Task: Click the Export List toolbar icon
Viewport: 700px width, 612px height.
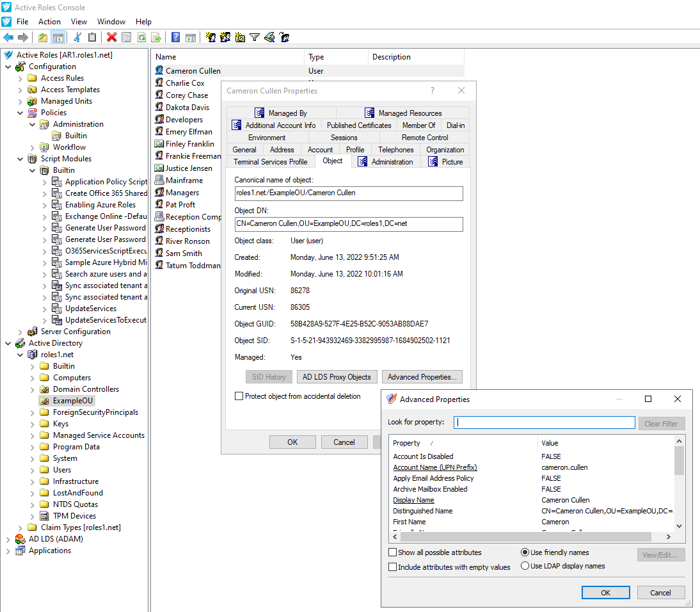Action: (155, 38)
